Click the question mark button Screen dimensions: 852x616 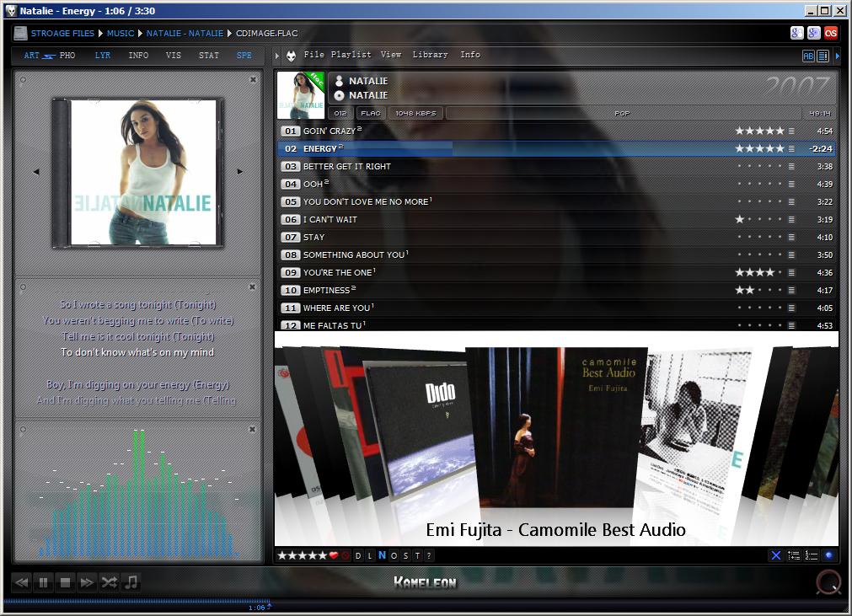[429, 555]
